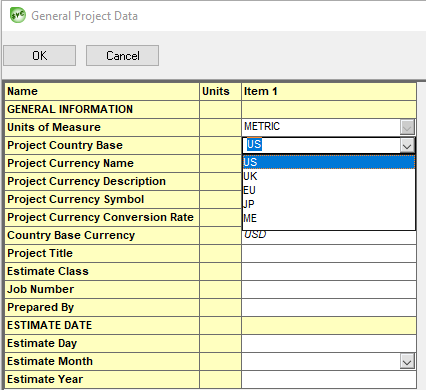Click the Job Number input cell
The width and height of the screenshot is (426, 390).
(329, 289)
